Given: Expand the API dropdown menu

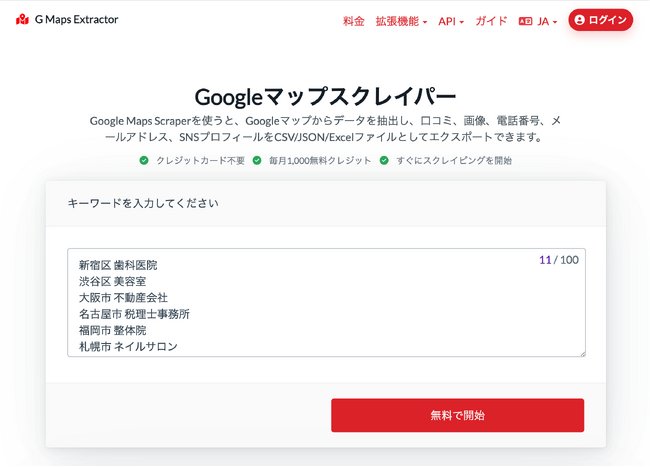Looking at the screenshot, I should point(451,21).
